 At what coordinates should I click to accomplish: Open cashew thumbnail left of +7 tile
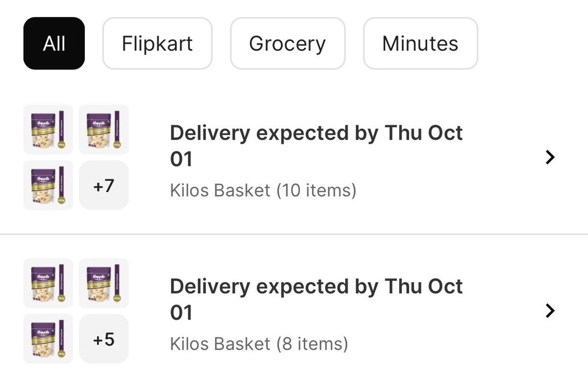(x=48, y=186)
